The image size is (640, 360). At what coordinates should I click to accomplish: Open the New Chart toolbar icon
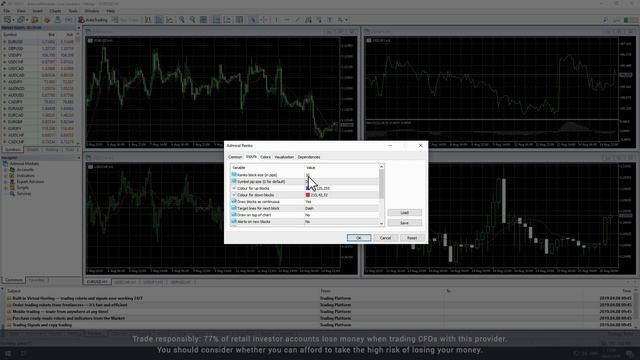7,20
